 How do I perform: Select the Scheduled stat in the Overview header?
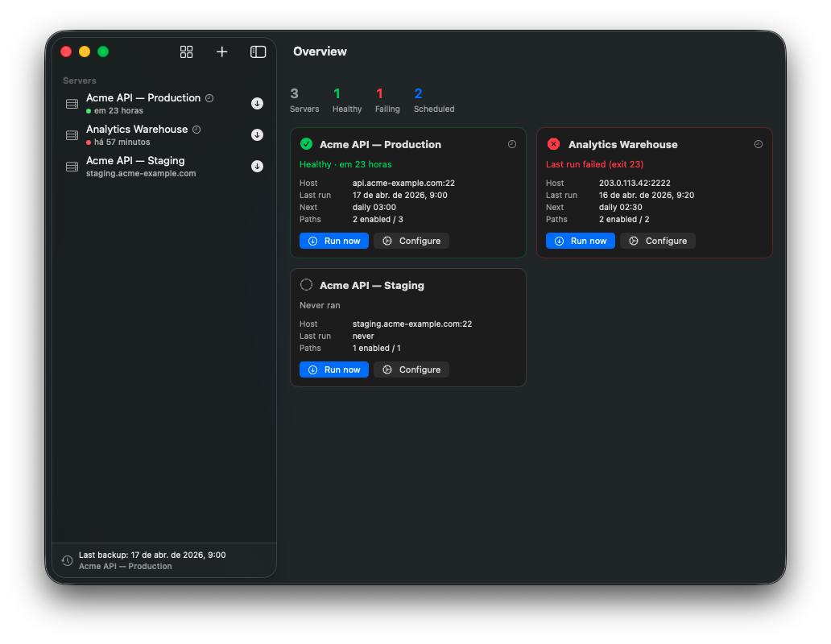(x=433, y=100)
